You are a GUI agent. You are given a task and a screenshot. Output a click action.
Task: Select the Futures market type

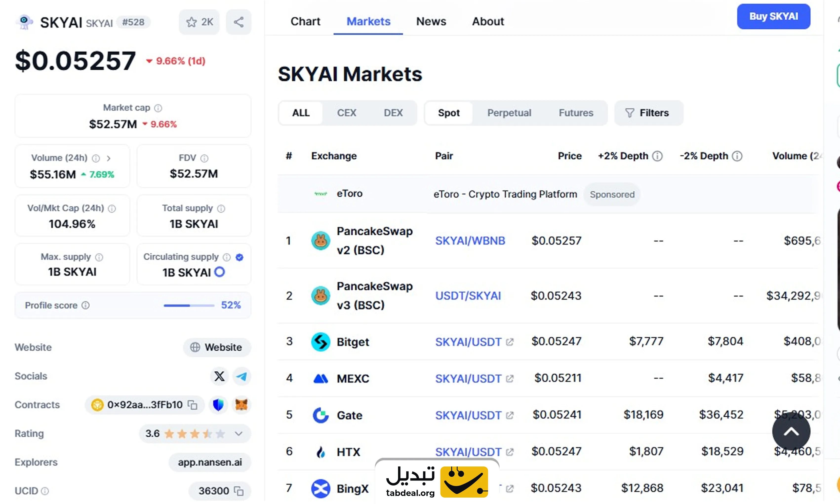[x=576, y=113]
